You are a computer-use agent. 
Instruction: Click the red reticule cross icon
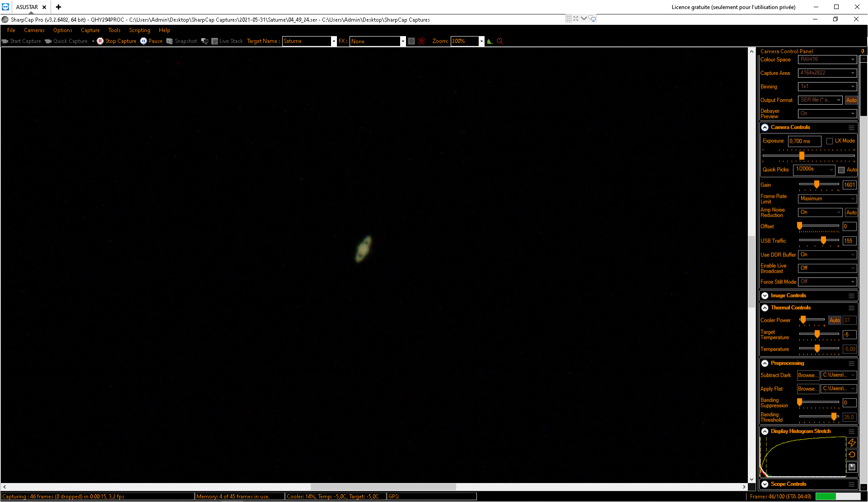pyautogui.click(x=422, y=41)
